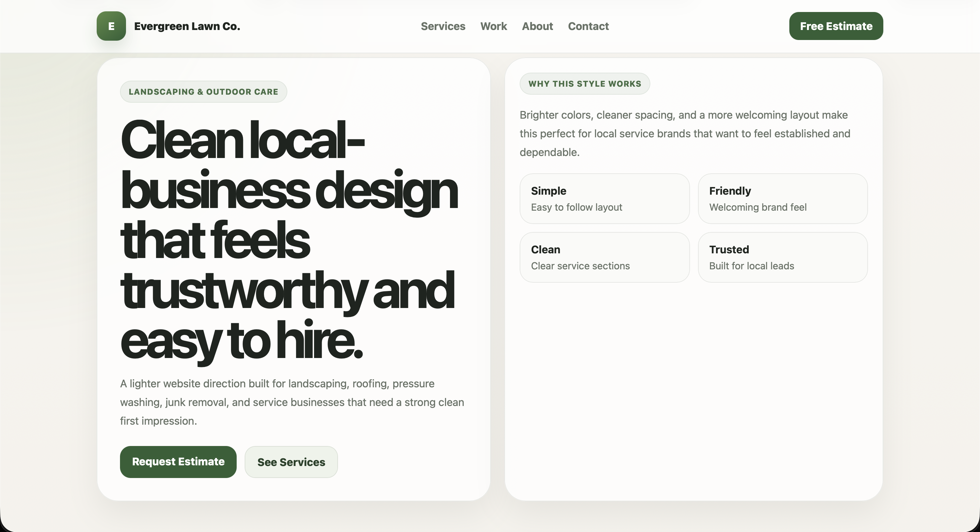The image size is (980, 532).
Task: Click the green E logo icon
Action: click(111, 26)
